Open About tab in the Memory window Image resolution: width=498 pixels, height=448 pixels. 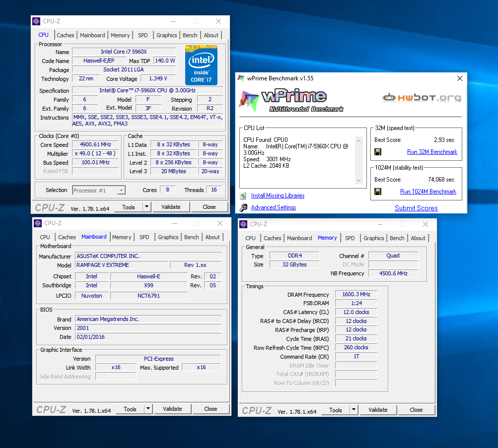[x=418, y=238]
